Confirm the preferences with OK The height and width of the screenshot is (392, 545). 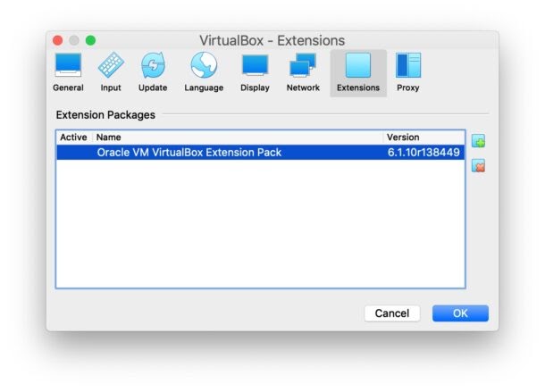[460, 313]
